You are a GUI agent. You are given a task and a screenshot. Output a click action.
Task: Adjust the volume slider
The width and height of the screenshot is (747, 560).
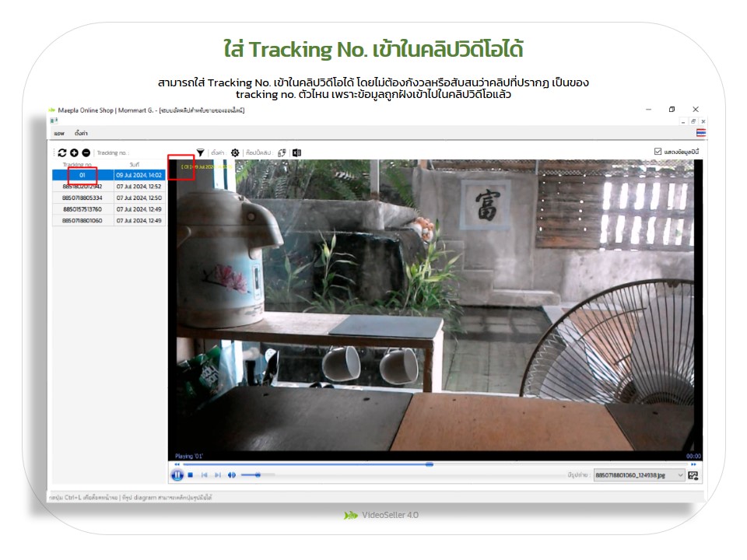(x=257, y=475)
